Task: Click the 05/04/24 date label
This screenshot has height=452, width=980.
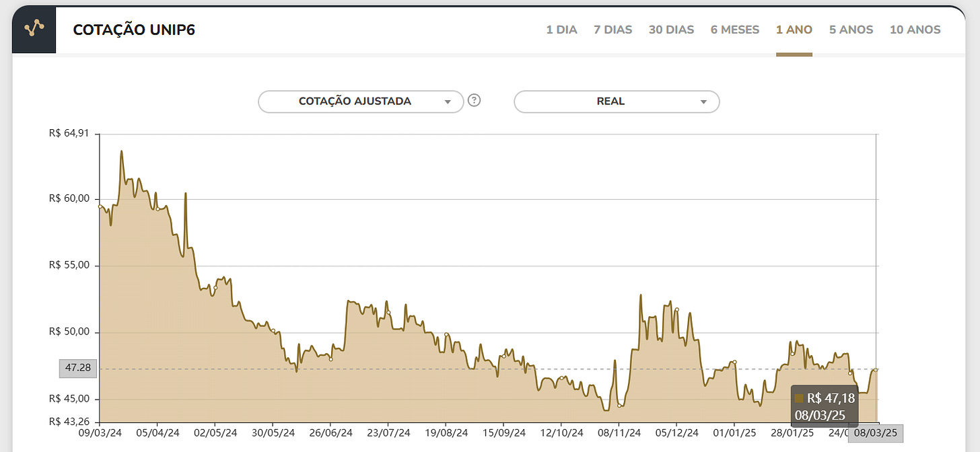Action: click(157, 433)
